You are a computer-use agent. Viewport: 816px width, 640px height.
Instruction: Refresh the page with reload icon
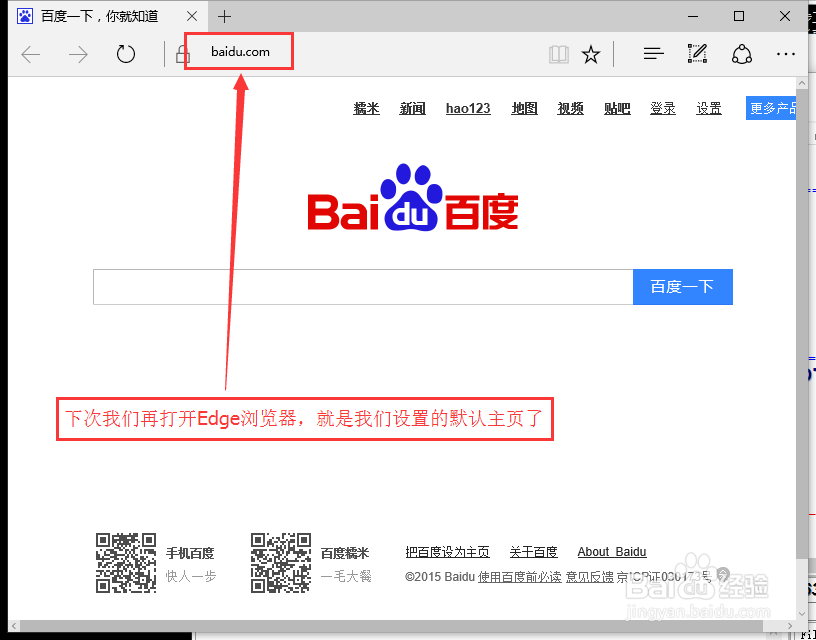tap(126, 54)
